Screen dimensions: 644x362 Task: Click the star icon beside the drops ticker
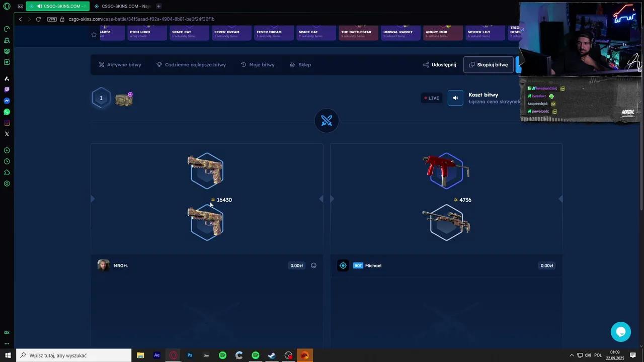pyautogui.click(x=94, y=35)
